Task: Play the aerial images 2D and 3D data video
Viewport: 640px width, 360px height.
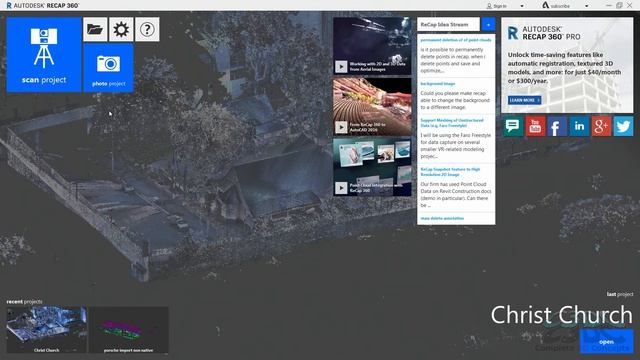Action: point(341,67)
